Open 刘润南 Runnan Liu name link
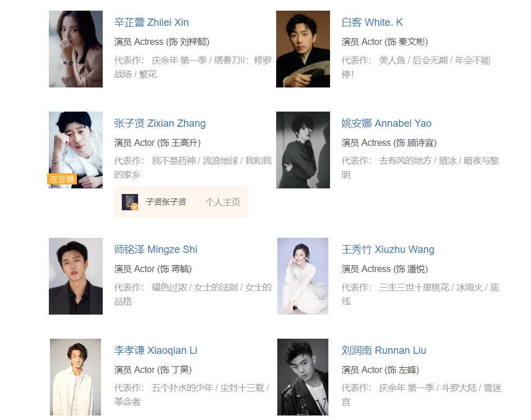 click(384, 350)
